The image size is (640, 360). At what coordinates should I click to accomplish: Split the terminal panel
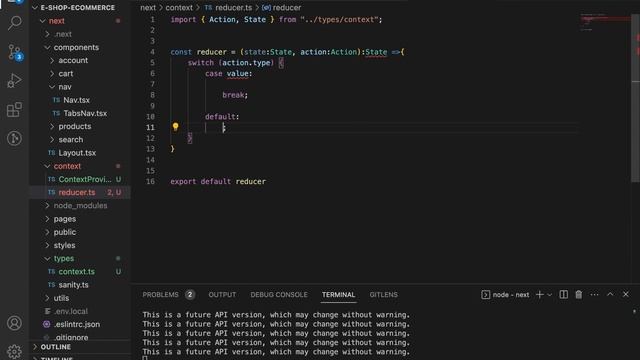click(x=563, y=294)
